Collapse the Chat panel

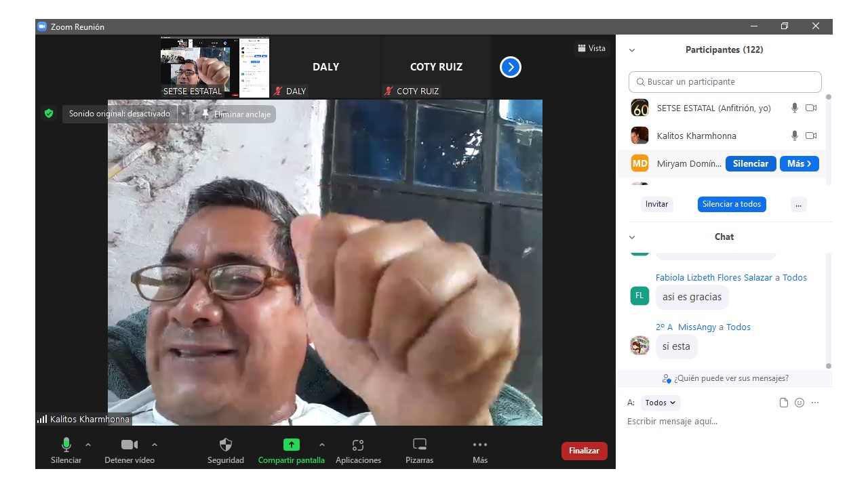point(632,237)
